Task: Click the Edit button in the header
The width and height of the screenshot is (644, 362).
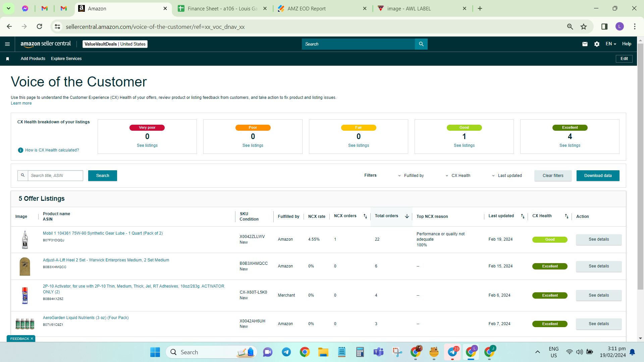Action: coord(624,59)
